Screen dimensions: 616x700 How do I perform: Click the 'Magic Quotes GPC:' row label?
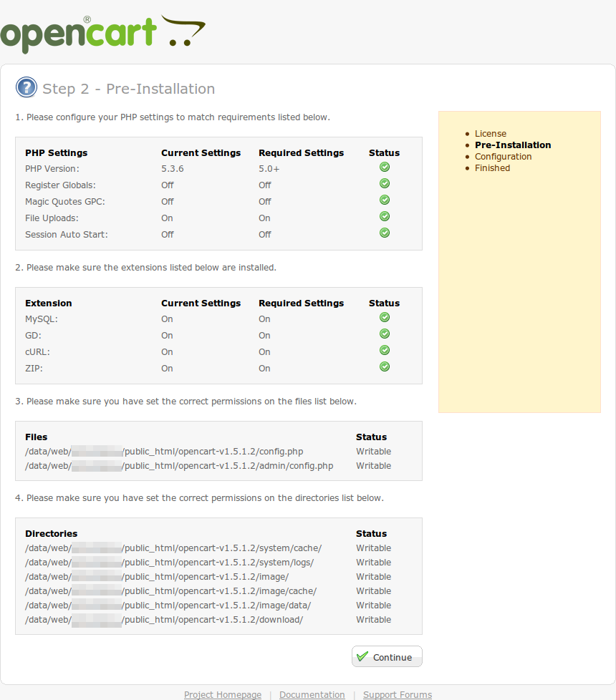click(65, 202)
